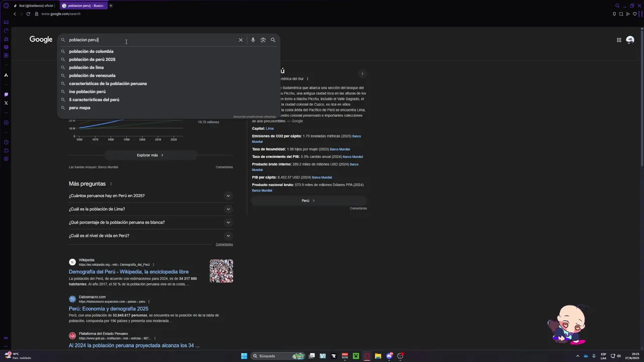
Task: View site info via the padlock icon
Action: pyautogui.click(x=36, y=14)
